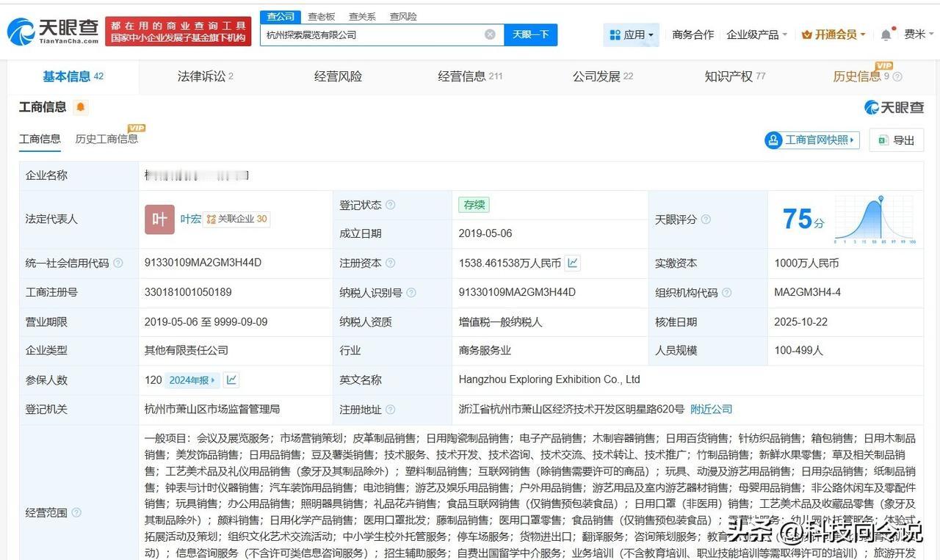940x560 pixels.
Task: Click the 天眼评分 distribution chart
Action: [875, 219]
